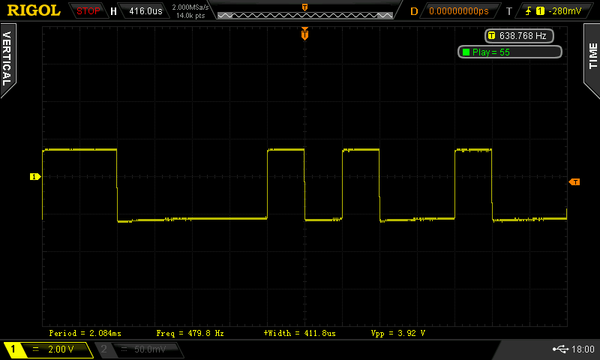Click the RIGOL logo
This screenshot has height=360, width=600.
coord(34,11)
